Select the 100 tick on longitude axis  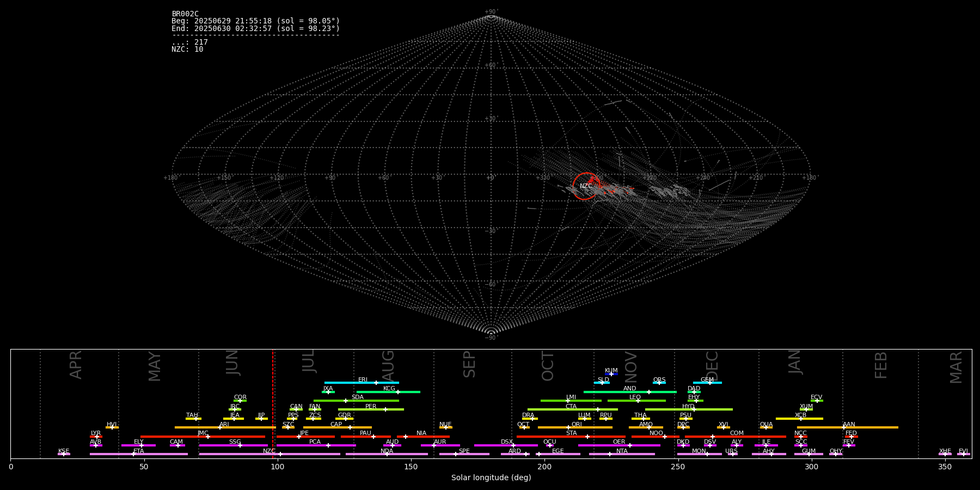278,467
